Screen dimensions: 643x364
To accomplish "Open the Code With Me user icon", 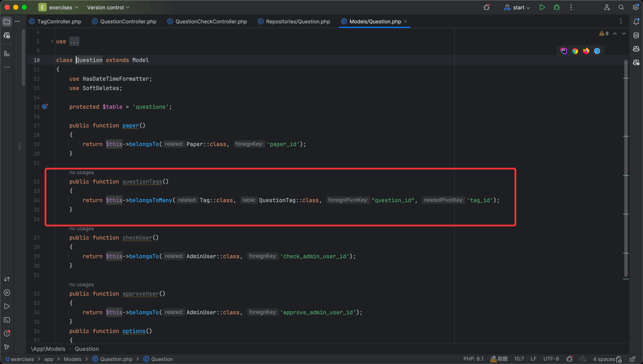I will click(607, 7).
